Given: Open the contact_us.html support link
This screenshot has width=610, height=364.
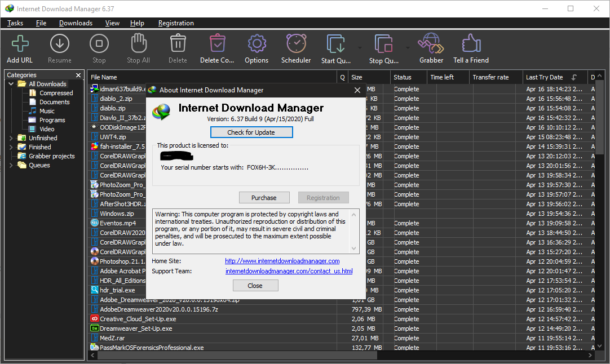Looking at the screenshot, I should [289, 271].
